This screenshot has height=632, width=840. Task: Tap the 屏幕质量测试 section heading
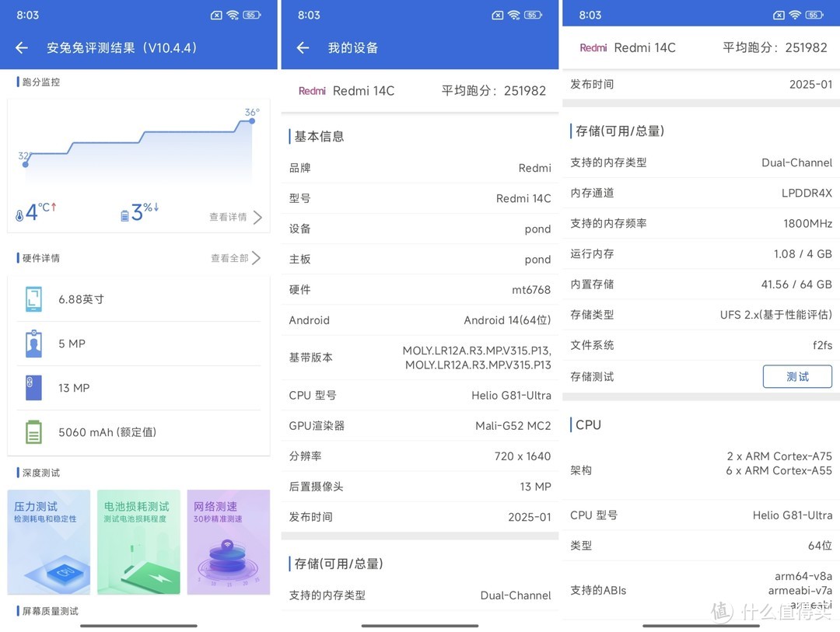(x=51, y=611)
